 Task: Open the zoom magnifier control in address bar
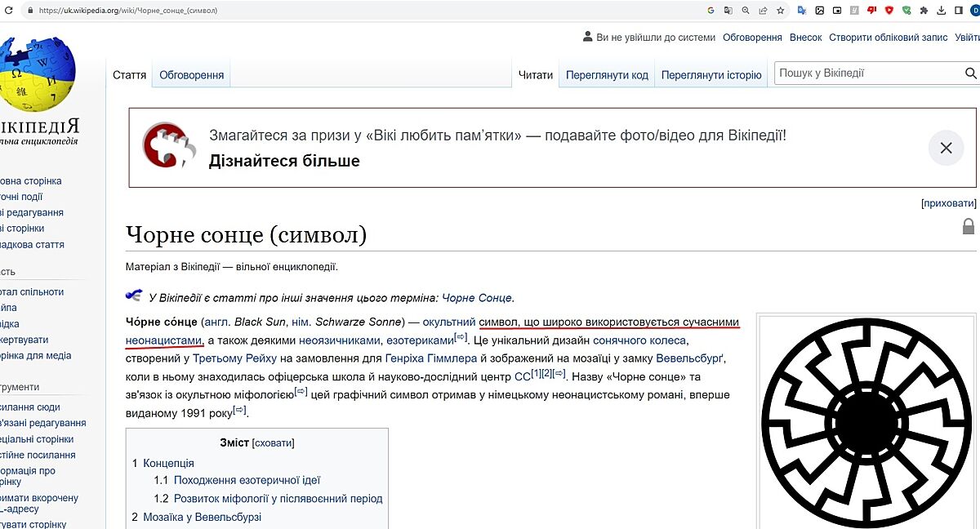[x=746, y=11]
